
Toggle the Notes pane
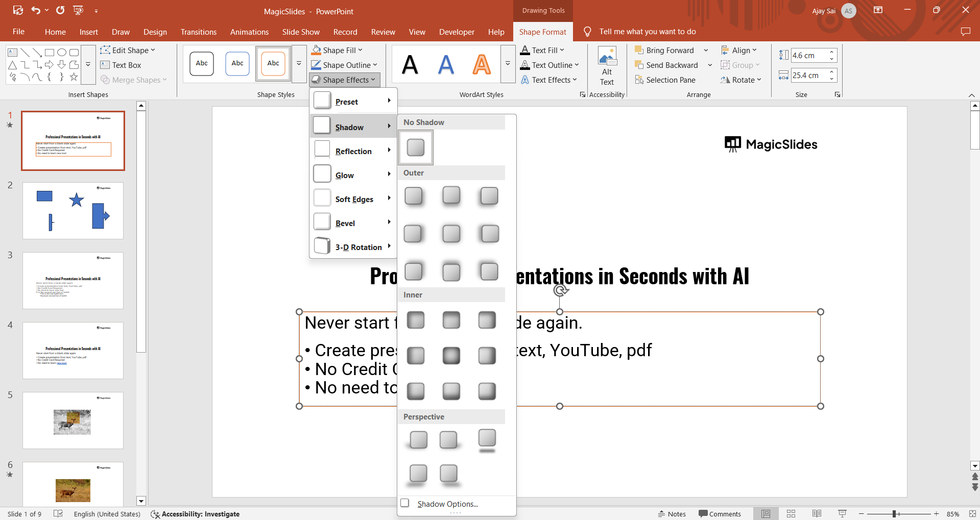coord(672,514)
